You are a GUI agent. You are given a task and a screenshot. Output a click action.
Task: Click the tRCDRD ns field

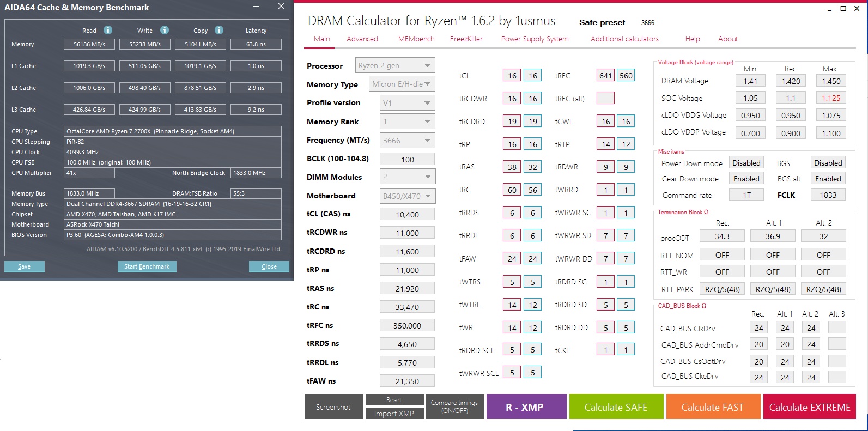(x=407, y=251)
